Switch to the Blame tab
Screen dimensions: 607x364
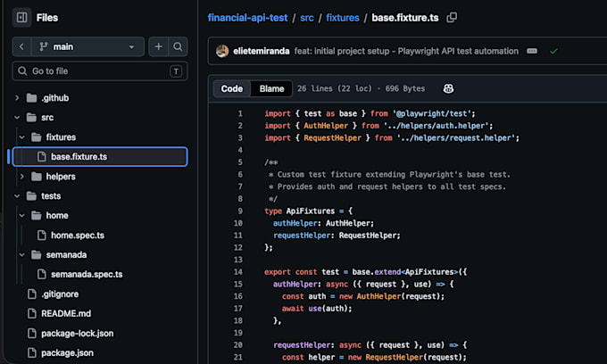click(x=271, y=88)
